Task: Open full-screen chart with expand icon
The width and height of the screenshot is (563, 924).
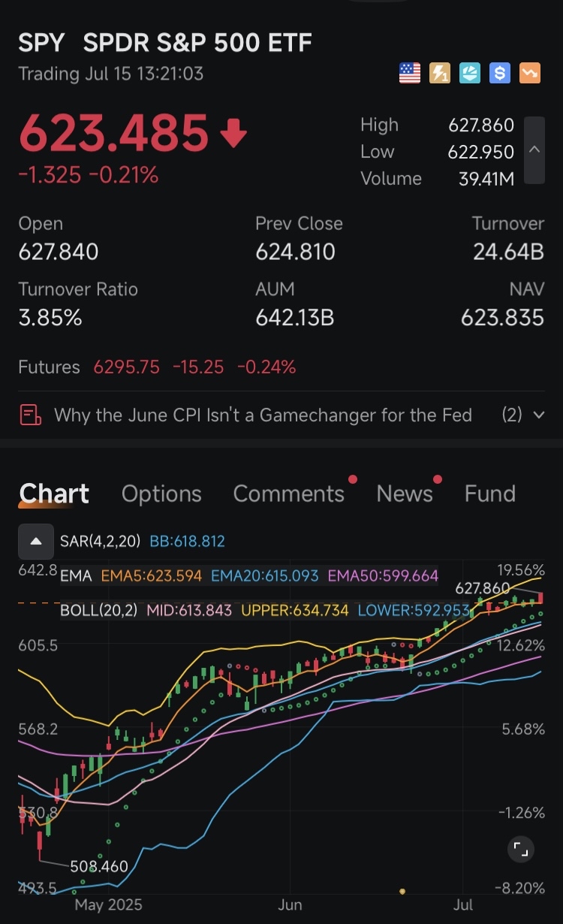Action: [520, 850]
